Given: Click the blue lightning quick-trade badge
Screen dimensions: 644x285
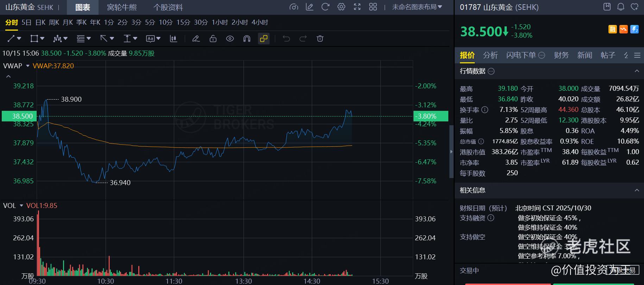Looking at the screenshot, I should [x=634, y=30].
